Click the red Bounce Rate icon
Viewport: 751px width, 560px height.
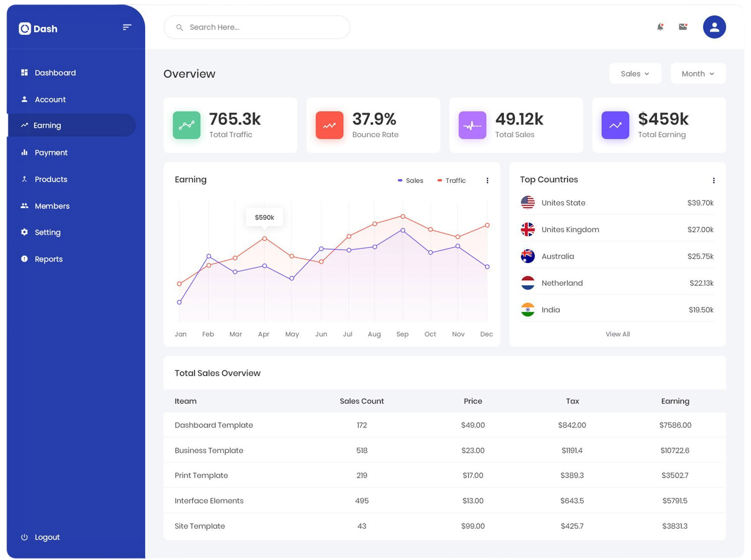[x=329, y=125]
